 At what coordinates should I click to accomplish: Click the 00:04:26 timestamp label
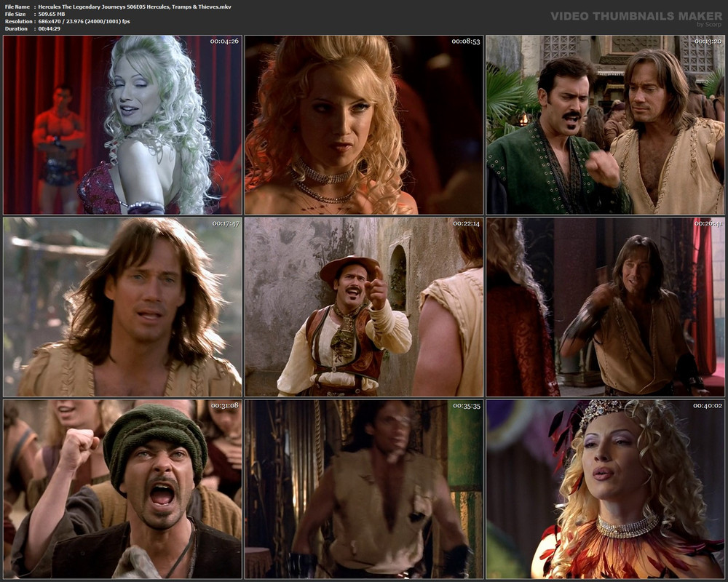click(x=224, y=41)
